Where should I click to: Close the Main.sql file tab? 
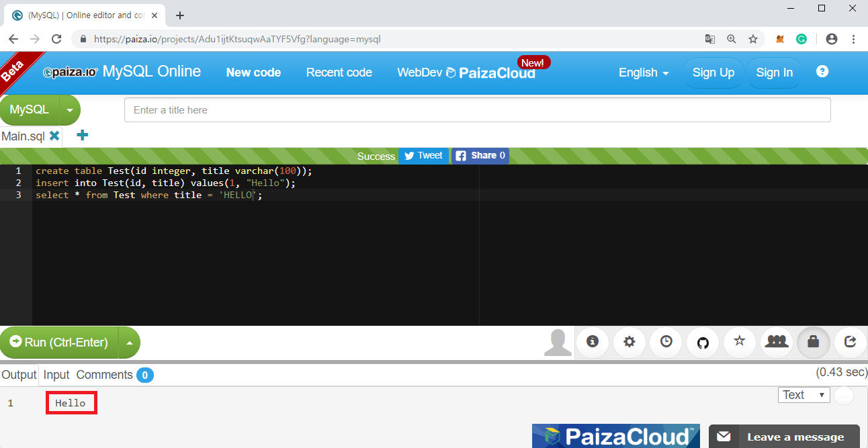point(54,136)
